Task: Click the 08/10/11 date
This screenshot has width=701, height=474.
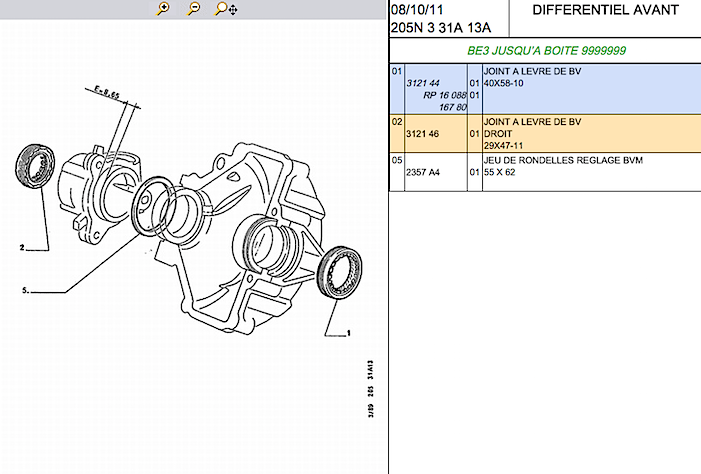Action: pyautogui.click(x=417, y=10)
